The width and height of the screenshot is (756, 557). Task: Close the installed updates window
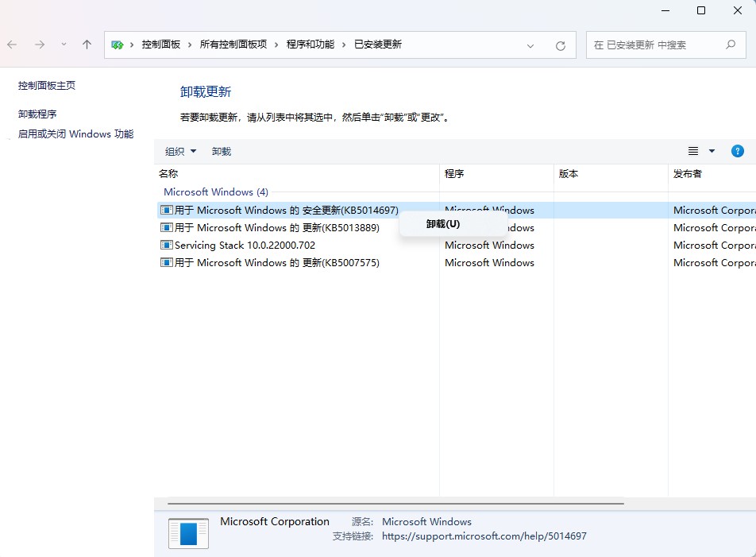(737, 10)
